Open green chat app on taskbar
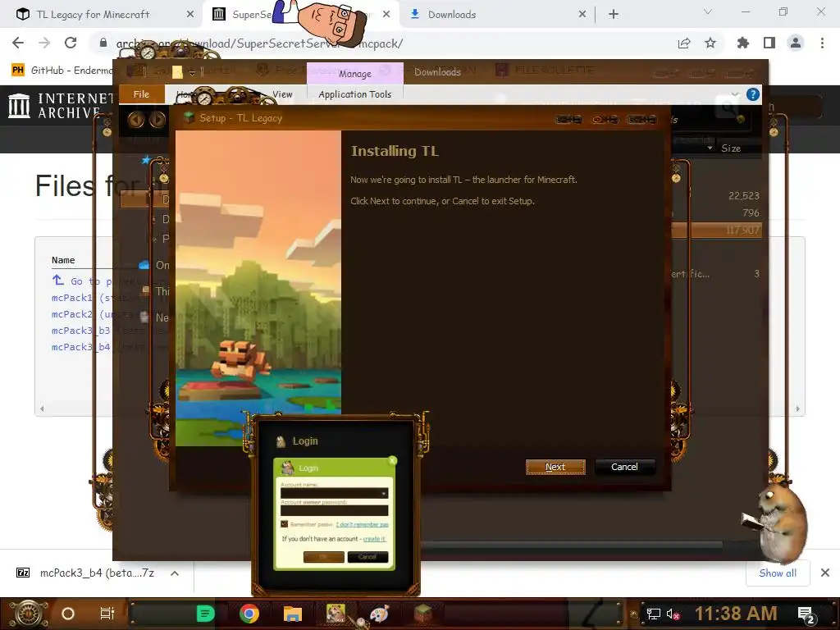 205,614
